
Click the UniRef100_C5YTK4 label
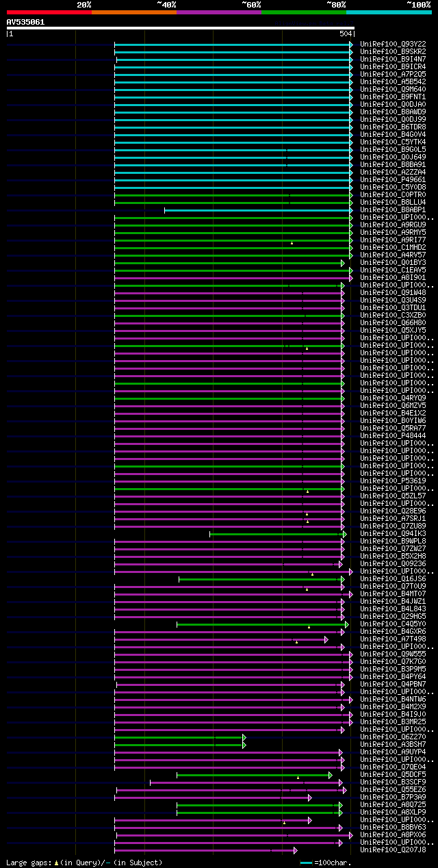pos(393,142)
